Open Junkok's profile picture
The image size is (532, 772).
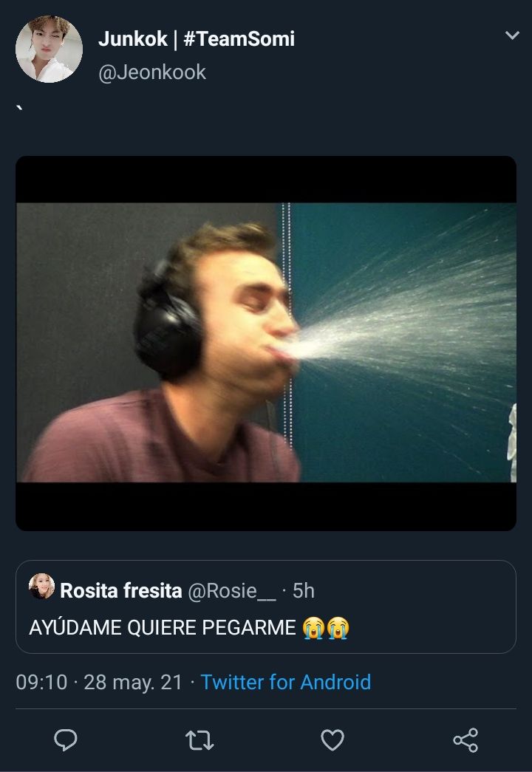coord(49,49)
